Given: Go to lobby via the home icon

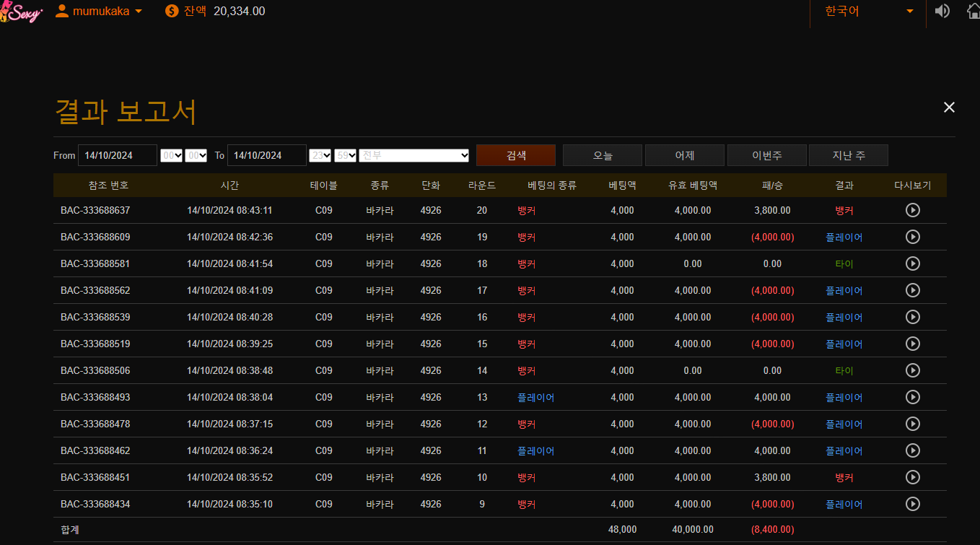Looking at the screenshot, I should (973, 12).
